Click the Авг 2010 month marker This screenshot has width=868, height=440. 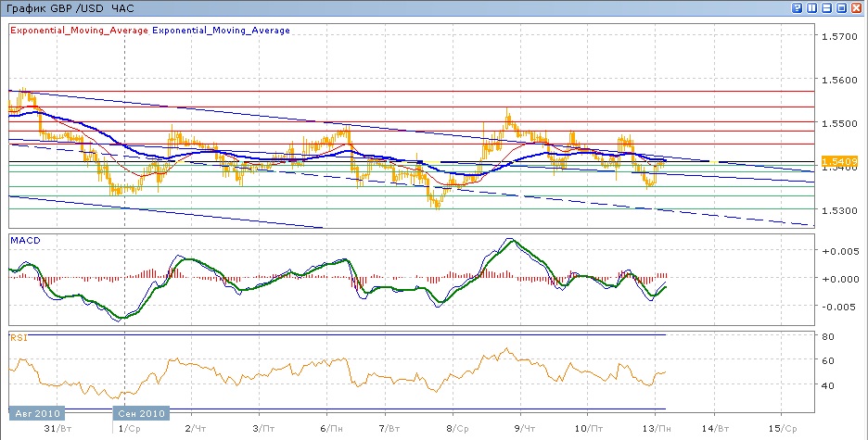click(x=35, y=413)
